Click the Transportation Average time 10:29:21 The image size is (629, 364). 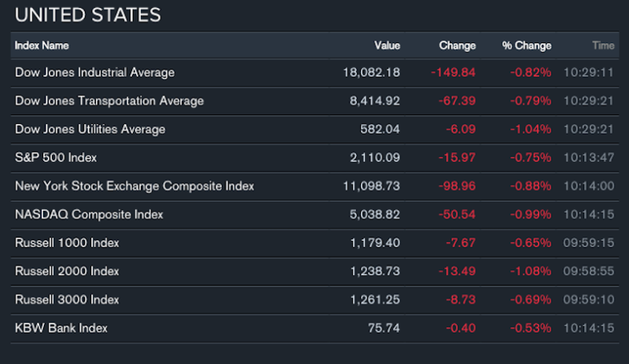coord(588,101)
